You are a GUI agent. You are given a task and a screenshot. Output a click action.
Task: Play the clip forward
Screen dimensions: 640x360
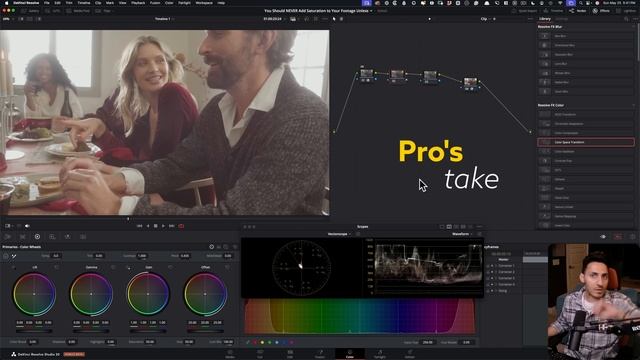pyautogui.click(x=163, y=226)
